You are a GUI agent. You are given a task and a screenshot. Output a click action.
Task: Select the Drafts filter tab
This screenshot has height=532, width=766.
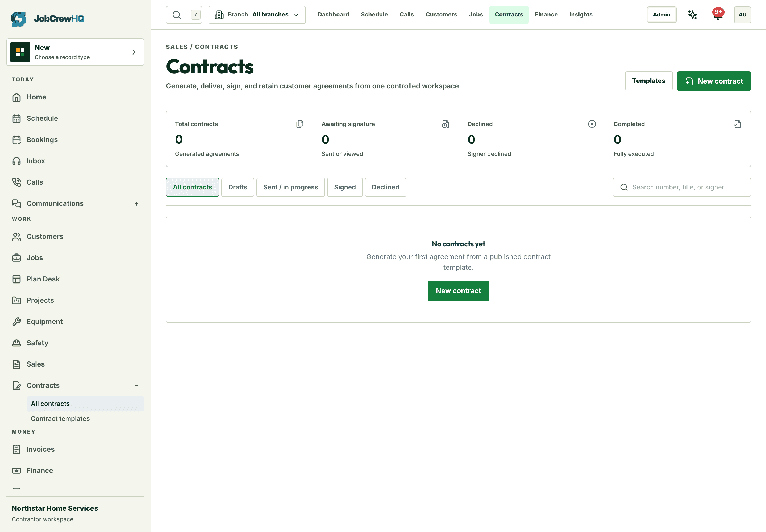[x=238, y=187]
